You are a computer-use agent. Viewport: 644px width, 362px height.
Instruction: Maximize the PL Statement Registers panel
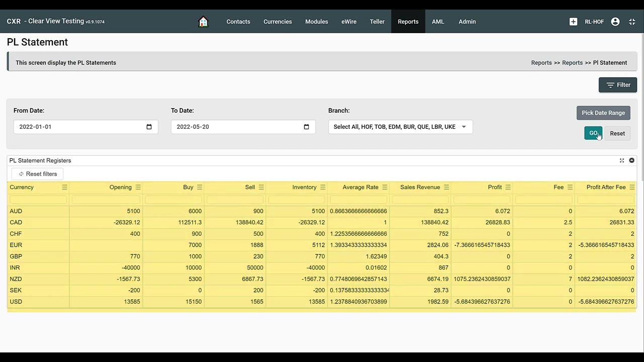(622, 160)
